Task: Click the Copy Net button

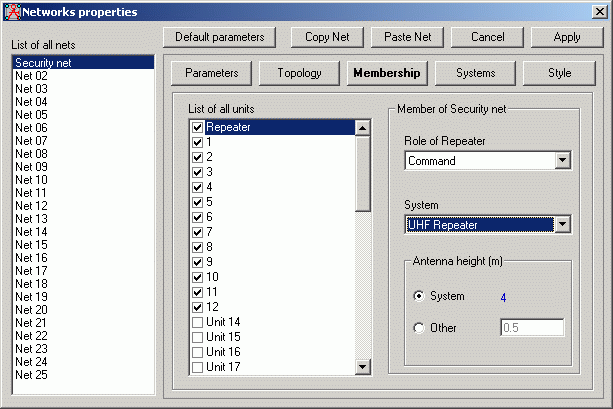Action: [327, 37]
